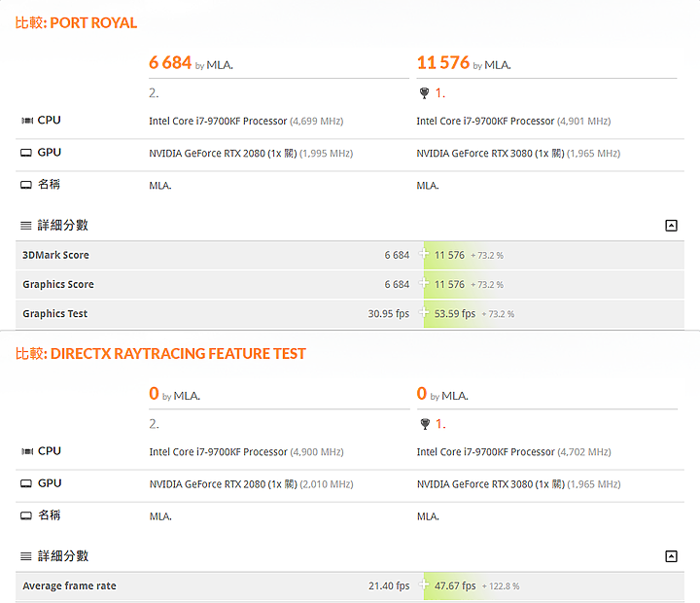Select Port Royal RTX 3080 (1,965 MHz) GPU text

click(518, 154)
